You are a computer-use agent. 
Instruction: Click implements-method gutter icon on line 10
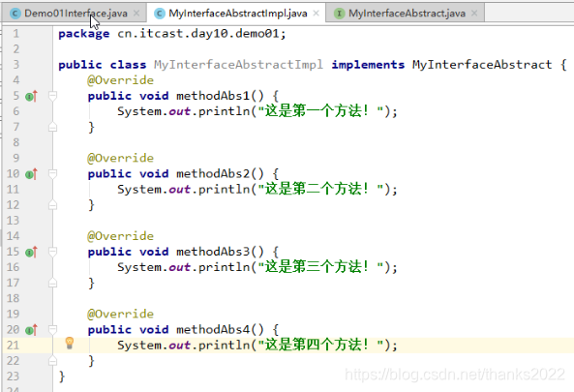tap(31, 174)
